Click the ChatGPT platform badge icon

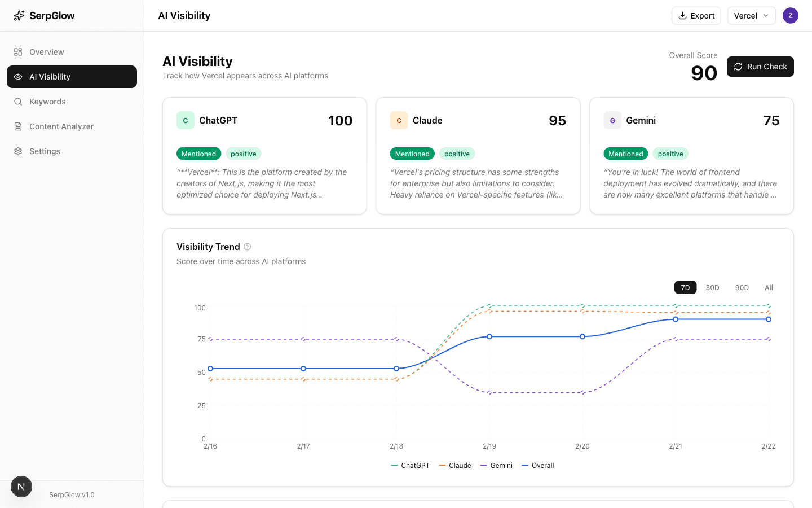pyautogui.click(x=186, y=120)
